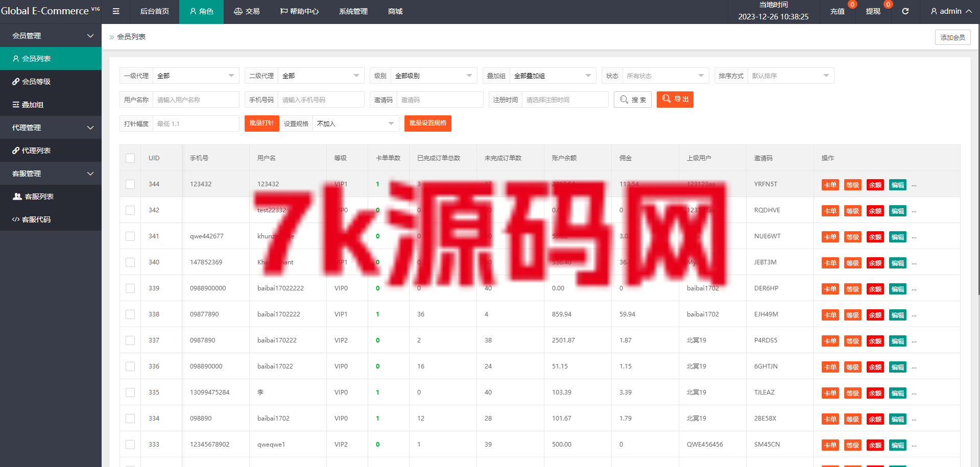Click 卡单 for baibai1702222 row
The image size is (980, 467).
(x=830, y=315)
